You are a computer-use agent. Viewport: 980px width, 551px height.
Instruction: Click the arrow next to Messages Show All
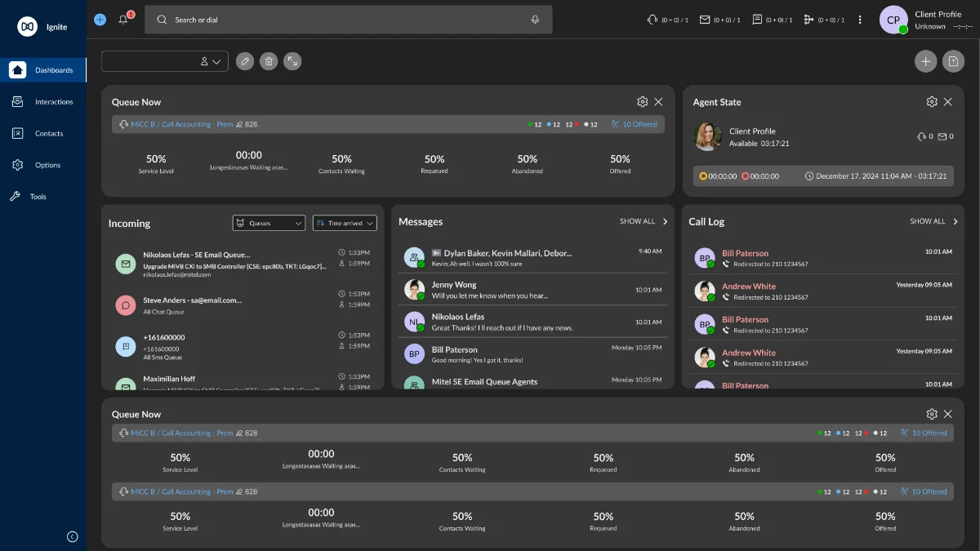point(666,221)
